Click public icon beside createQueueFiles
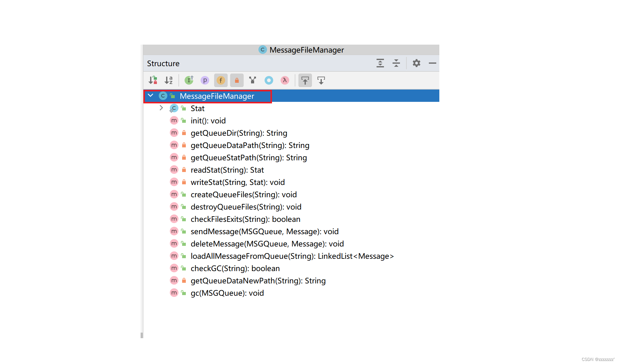619x364 pixels. click(184, 194)
